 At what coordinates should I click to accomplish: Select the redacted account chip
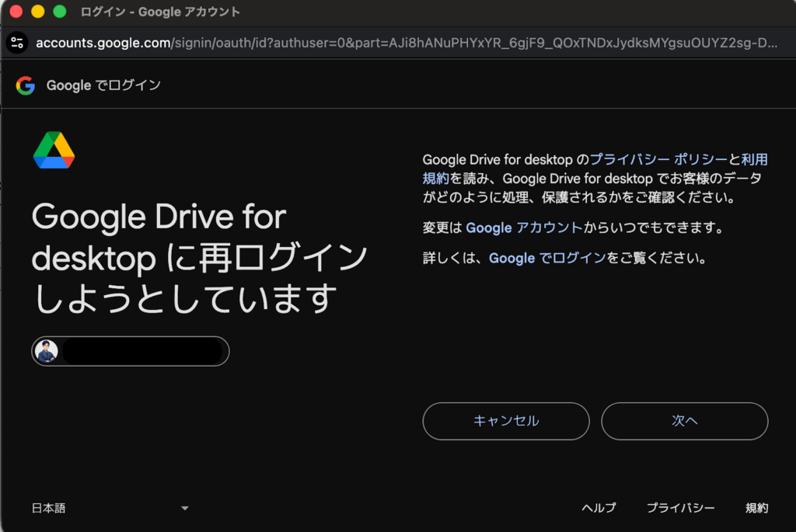[x=131, y=352]
